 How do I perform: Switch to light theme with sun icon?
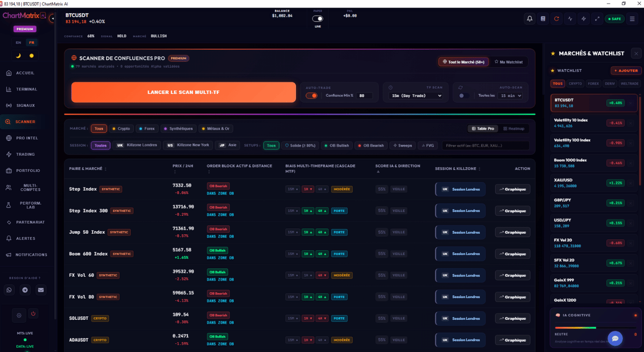(x=32, y=56)
